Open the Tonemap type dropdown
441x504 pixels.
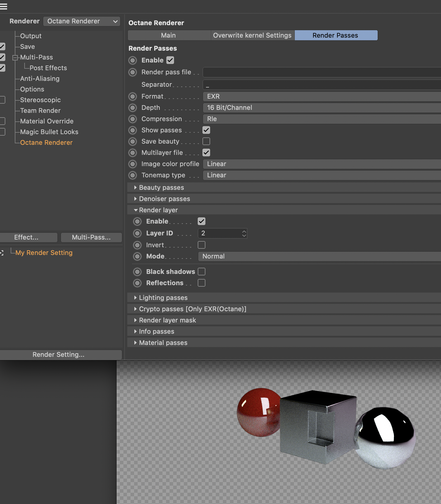click(x=322, y=175)
